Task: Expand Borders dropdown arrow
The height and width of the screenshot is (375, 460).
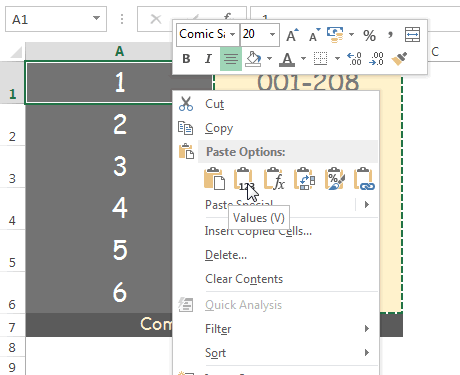Action: click(337, 59)
